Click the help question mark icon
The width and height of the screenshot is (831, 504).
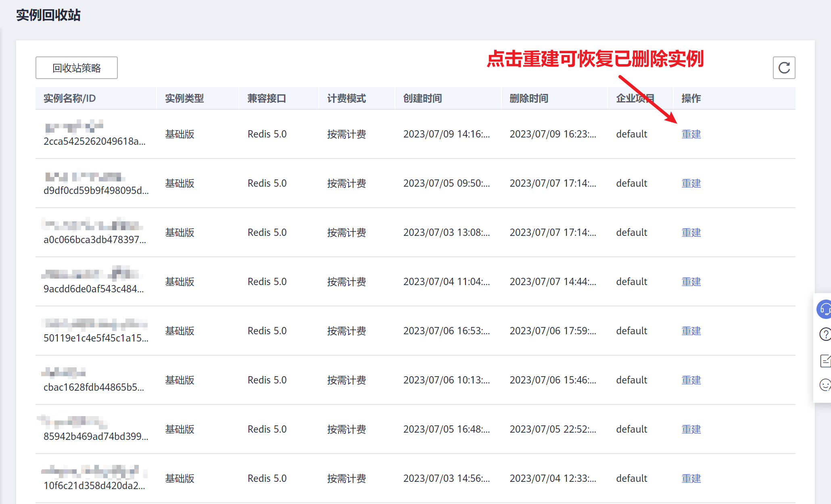[825, 334]
